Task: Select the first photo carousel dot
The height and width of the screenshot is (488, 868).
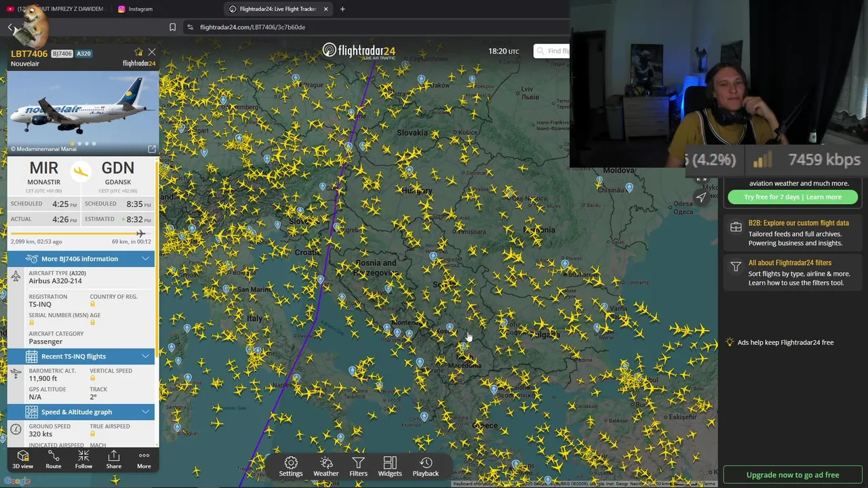Action: 72,144
